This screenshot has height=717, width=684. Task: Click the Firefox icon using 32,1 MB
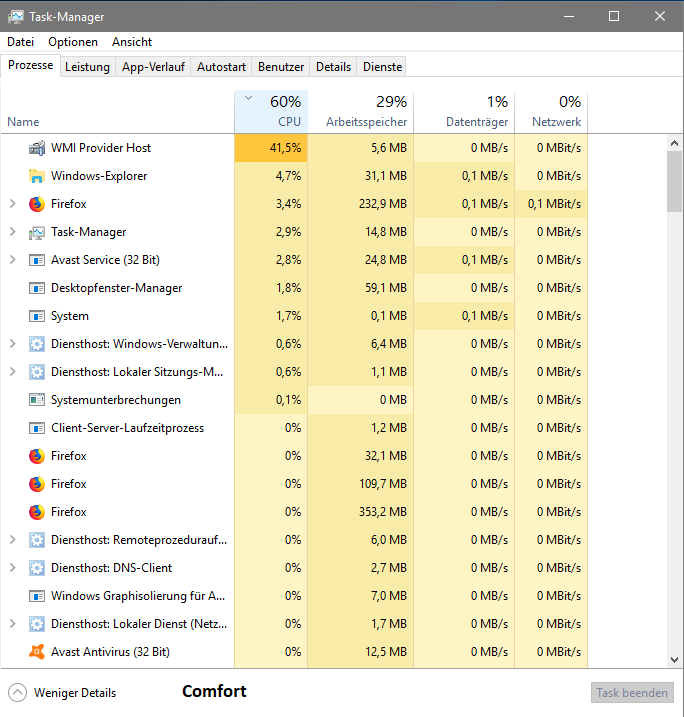pyautogui.click(x=37, y=456)
